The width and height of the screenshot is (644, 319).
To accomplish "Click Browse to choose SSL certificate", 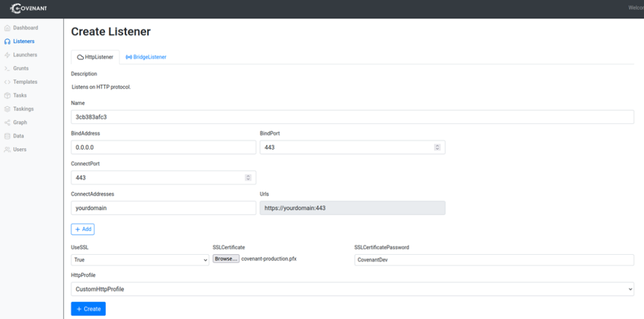I will [x=226, y=259].
